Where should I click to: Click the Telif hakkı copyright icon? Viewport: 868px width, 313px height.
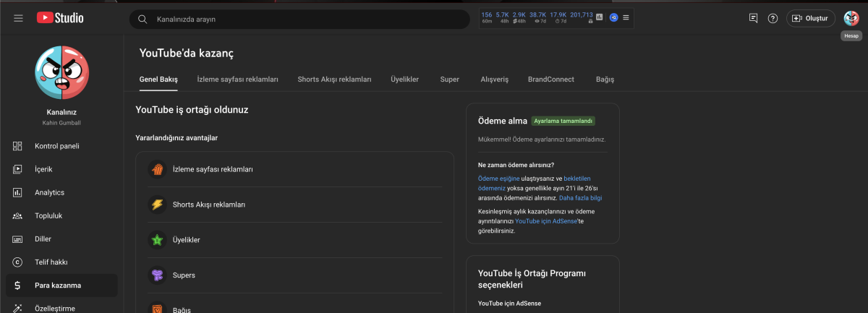tap(17, 262)
